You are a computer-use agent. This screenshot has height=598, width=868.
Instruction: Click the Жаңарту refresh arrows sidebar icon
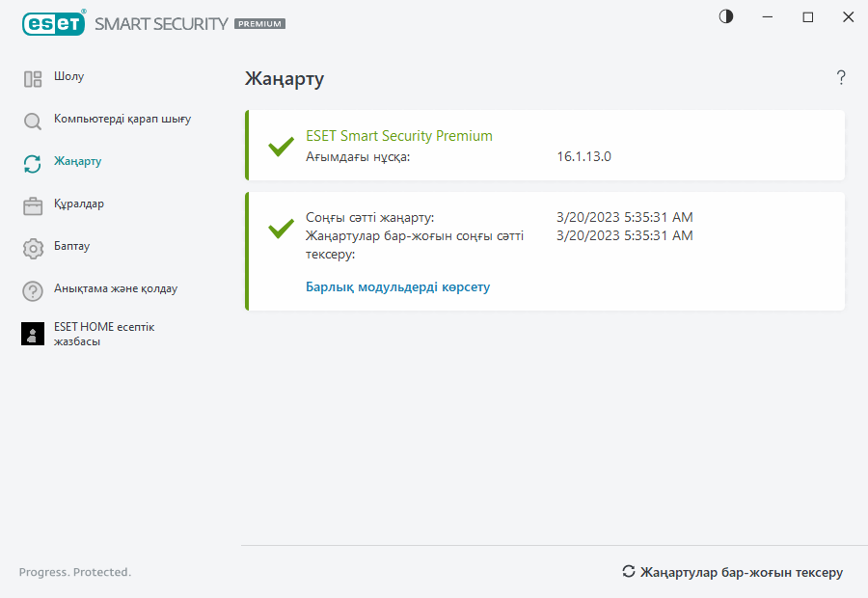33,163
